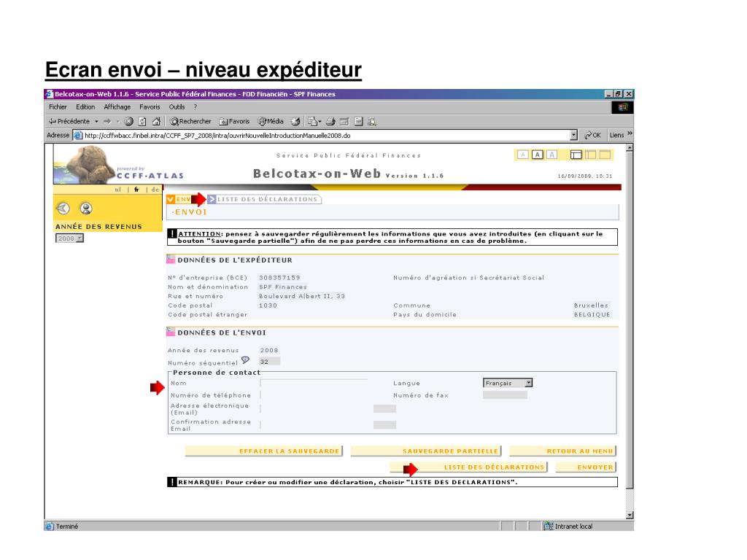Screen dimensions: 747x560
Task: Click the N° d'entreprise value 308357159
Action: (x=279, y=278)
